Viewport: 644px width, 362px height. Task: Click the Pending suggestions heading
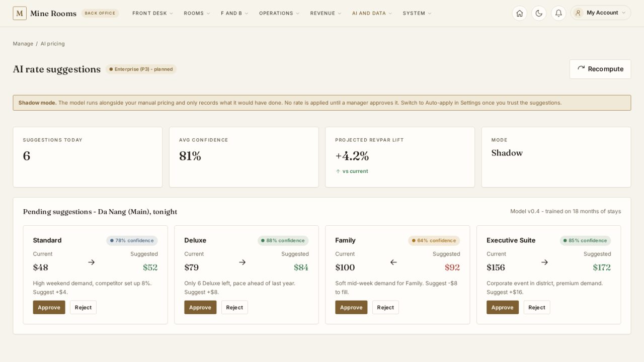click(100, 212)
